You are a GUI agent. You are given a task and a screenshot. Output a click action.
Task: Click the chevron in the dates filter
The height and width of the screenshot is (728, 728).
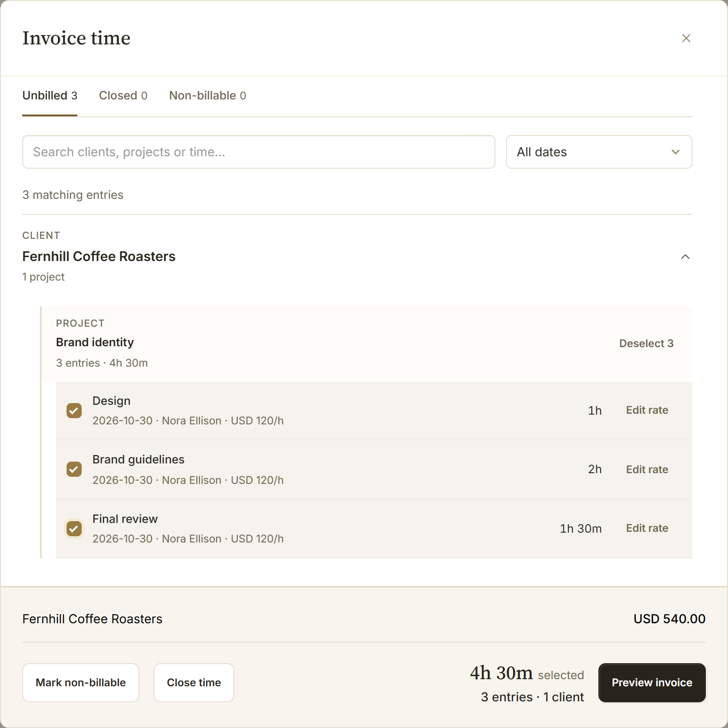point(675,152)
